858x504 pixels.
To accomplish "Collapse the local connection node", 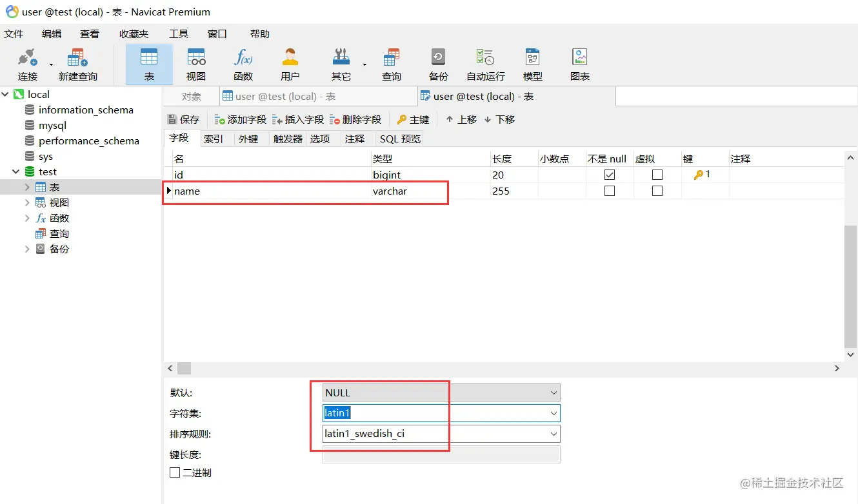I will (x=5, y=94).
